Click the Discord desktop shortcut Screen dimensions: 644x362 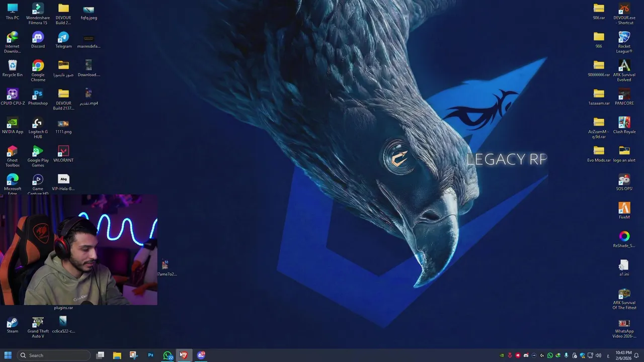pos(38,40)
